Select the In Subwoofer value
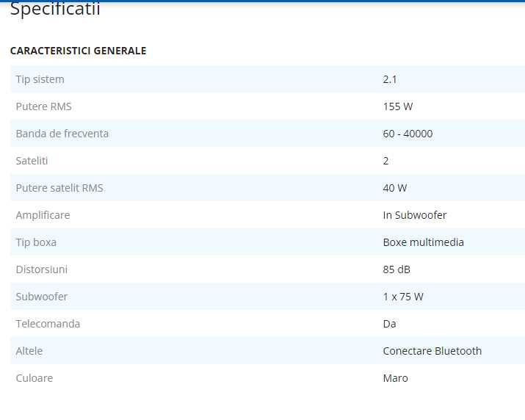This screenshot has width=525, height=420. pyautogui.click(x=415, y=215)
